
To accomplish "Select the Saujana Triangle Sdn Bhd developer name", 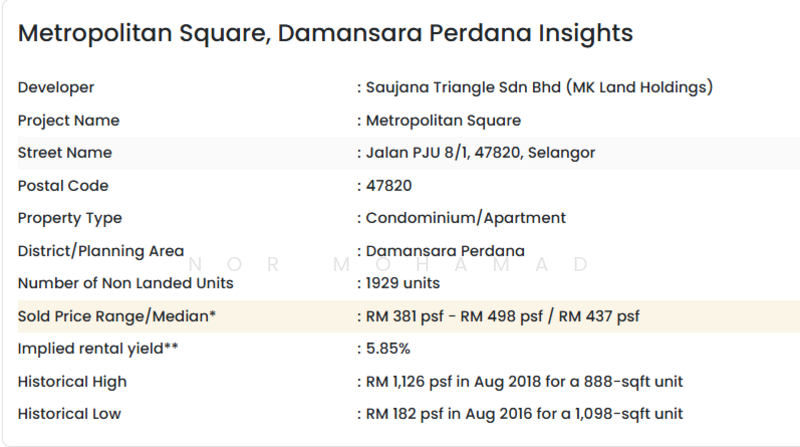I will (538, 88).
